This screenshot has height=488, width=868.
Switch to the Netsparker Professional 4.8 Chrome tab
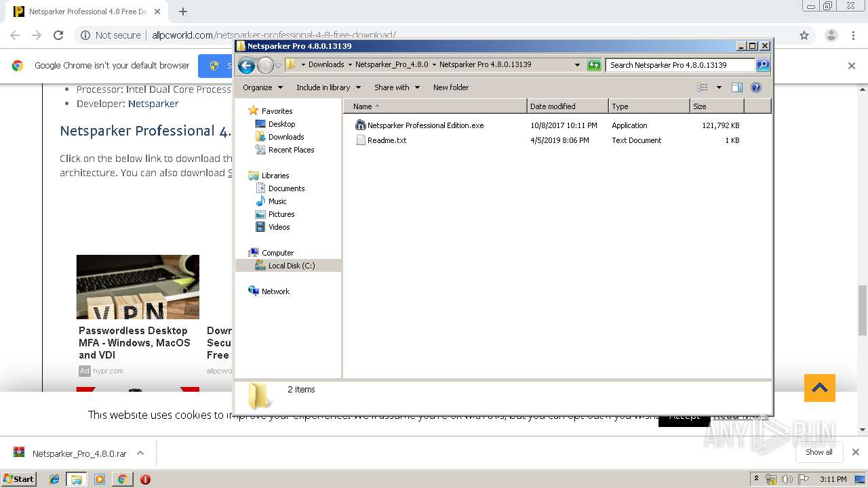click(87, 12)
